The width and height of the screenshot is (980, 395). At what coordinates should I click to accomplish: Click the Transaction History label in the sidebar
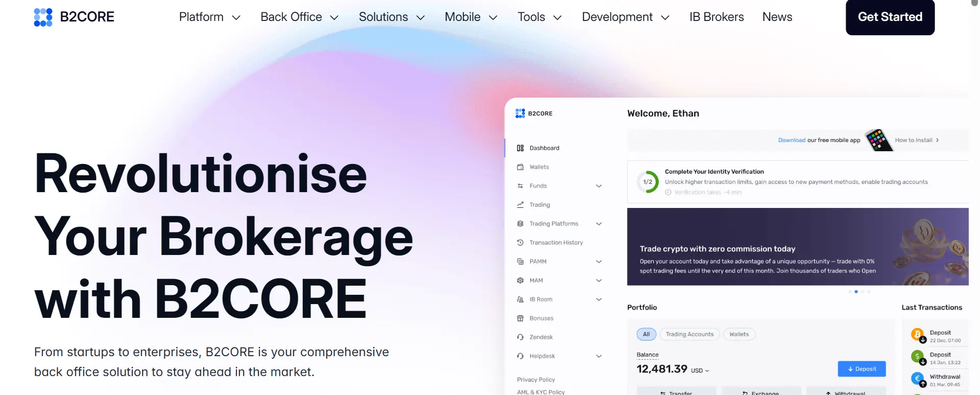[x=556, y=243]
